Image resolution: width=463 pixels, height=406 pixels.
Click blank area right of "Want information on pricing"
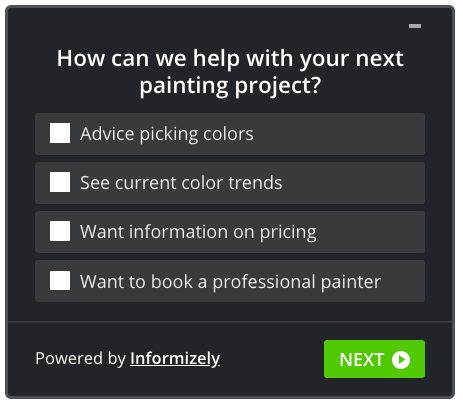371,232
